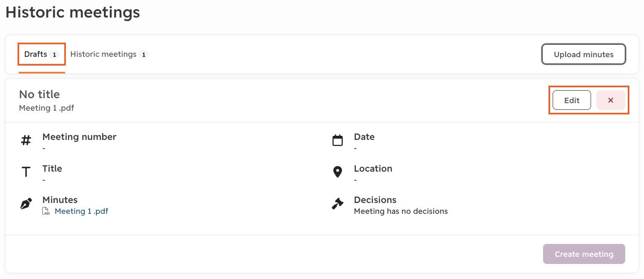Click the gavel Decisions icon
Screen dimensions: 644x279
pos(337,203)
